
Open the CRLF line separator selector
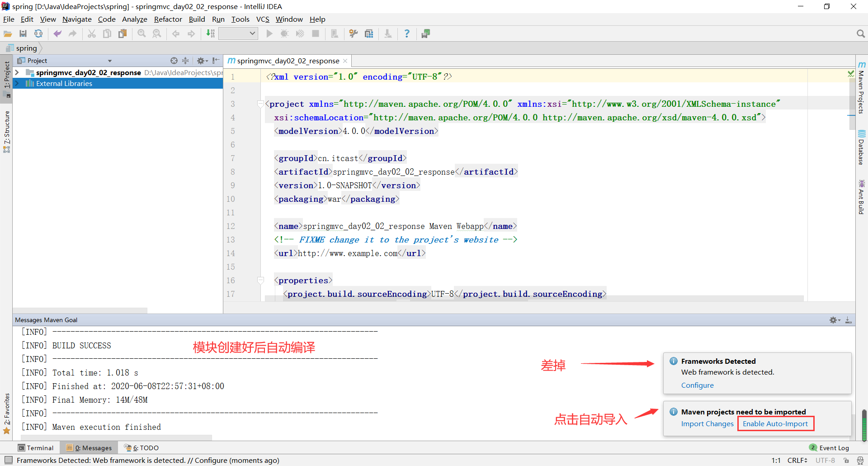(x=797, y=461)
